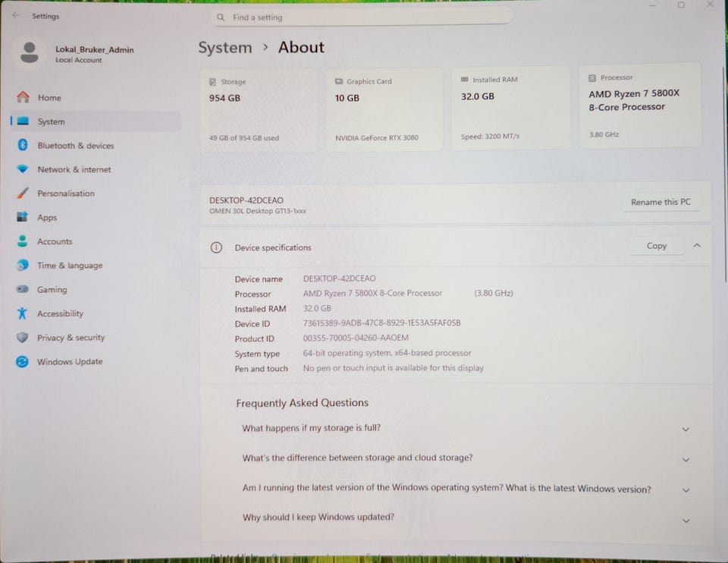Click the Rename this PC button

(661, 202)
